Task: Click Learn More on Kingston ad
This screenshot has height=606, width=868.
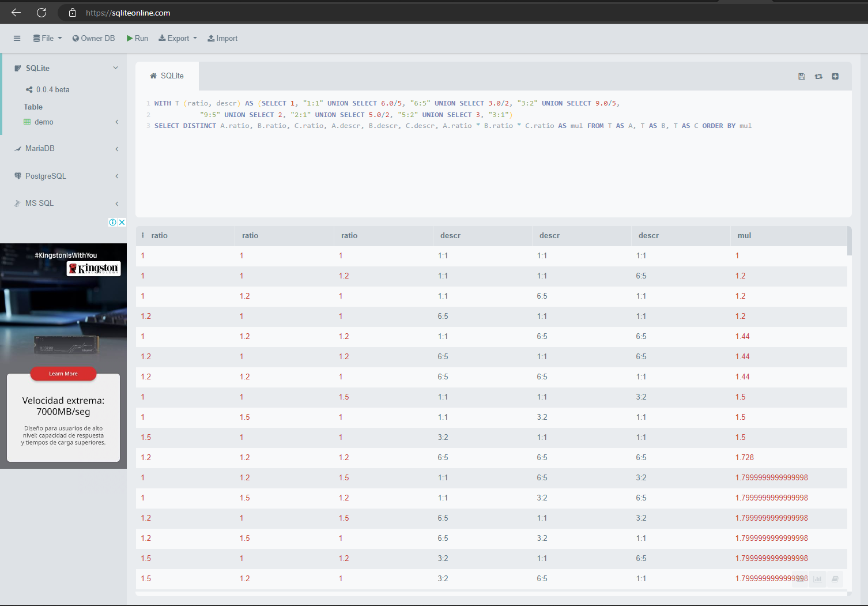Action: point(63,374)
